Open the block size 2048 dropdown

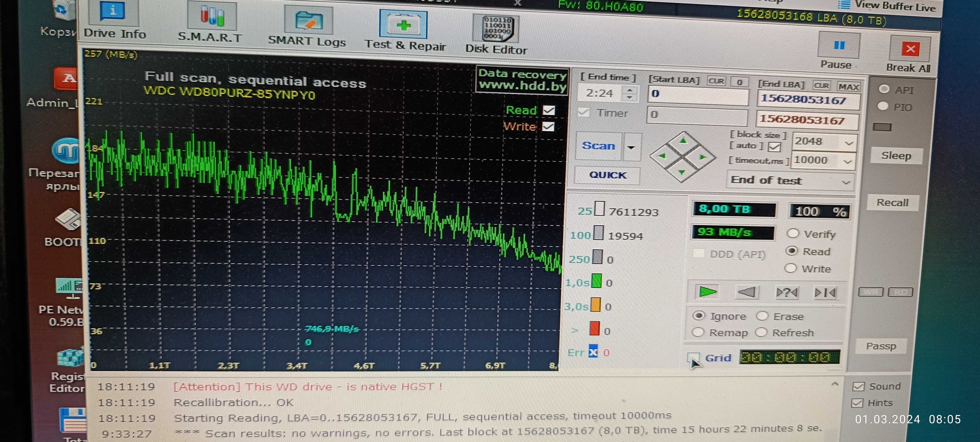[849, 143]
